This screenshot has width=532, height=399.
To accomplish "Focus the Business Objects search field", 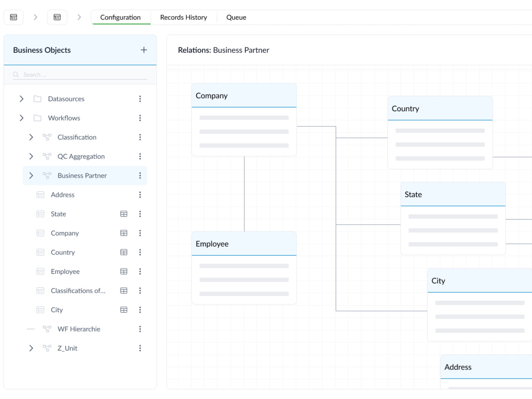I will 80,75.
